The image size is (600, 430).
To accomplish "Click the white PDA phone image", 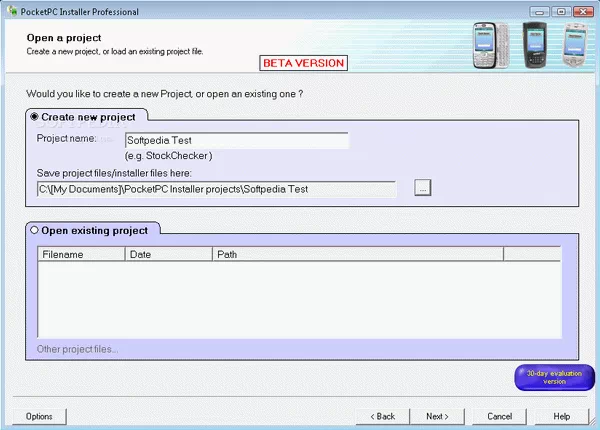I will pos(575,45).
